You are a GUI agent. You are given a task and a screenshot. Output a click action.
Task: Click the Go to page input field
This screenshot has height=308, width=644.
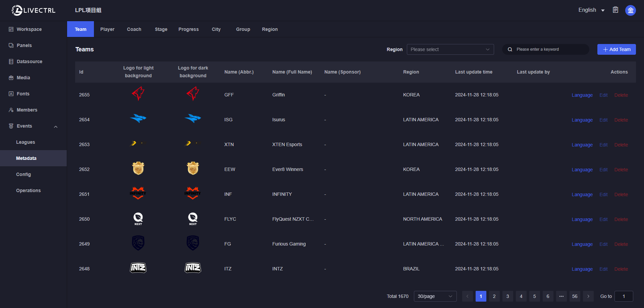(624, 296)
